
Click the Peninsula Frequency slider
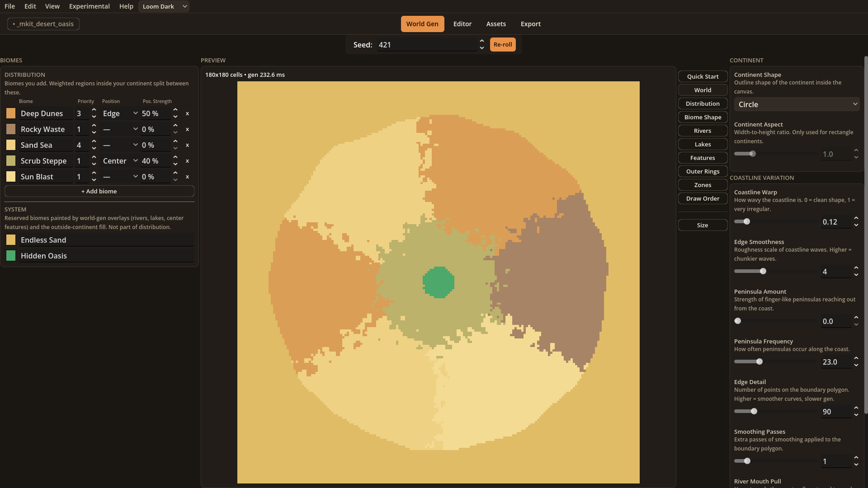[x=776, y=361]
